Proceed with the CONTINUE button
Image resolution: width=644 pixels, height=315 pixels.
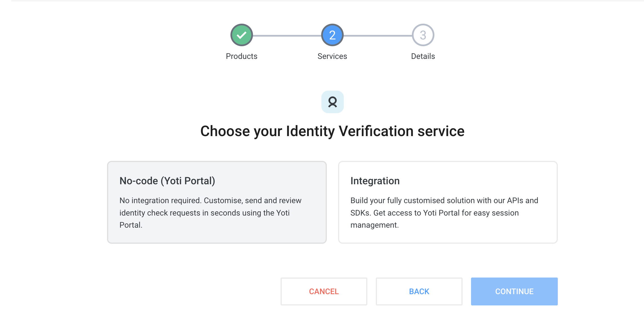pyautogui.click(x=514, y=291)
